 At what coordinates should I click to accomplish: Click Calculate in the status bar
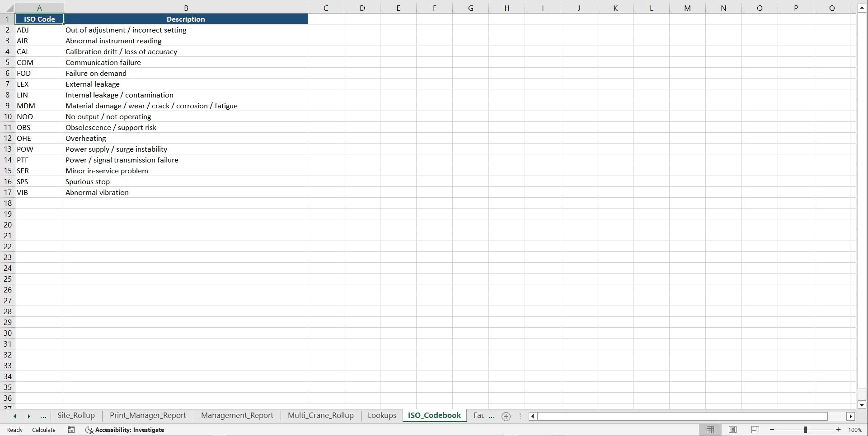[43, 430]
